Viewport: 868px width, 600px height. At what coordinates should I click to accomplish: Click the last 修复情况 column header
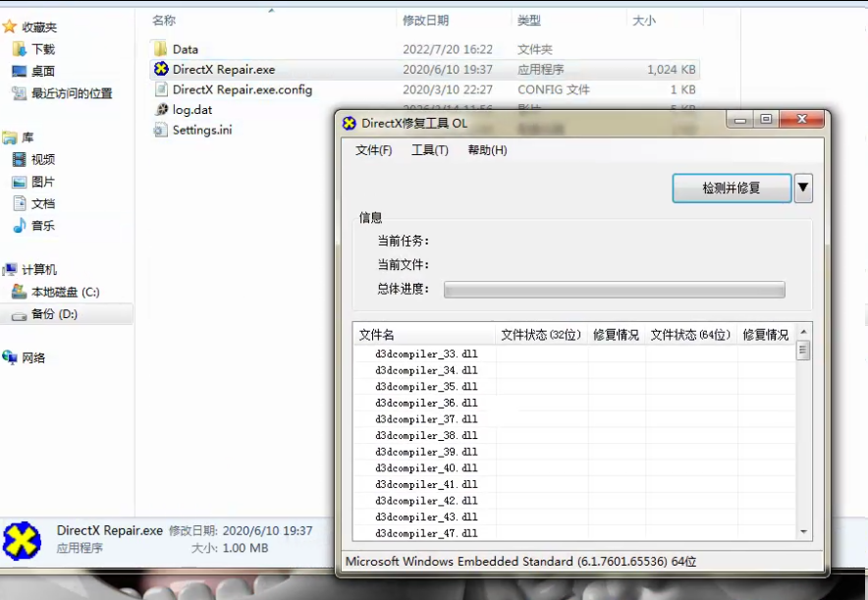(x=766, y=334)
